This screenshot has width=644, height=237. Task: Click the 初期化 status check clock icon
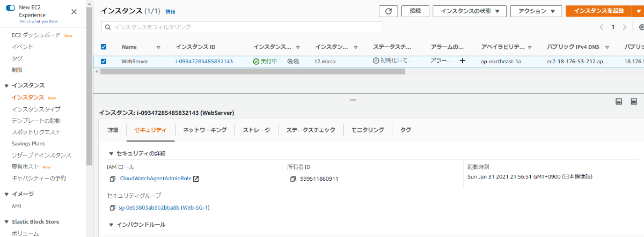coord(376,61)
